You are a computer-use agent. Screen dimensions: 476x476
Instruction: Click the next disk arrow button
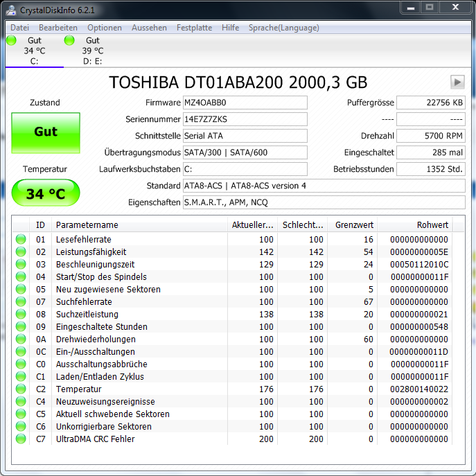[457, 82]
